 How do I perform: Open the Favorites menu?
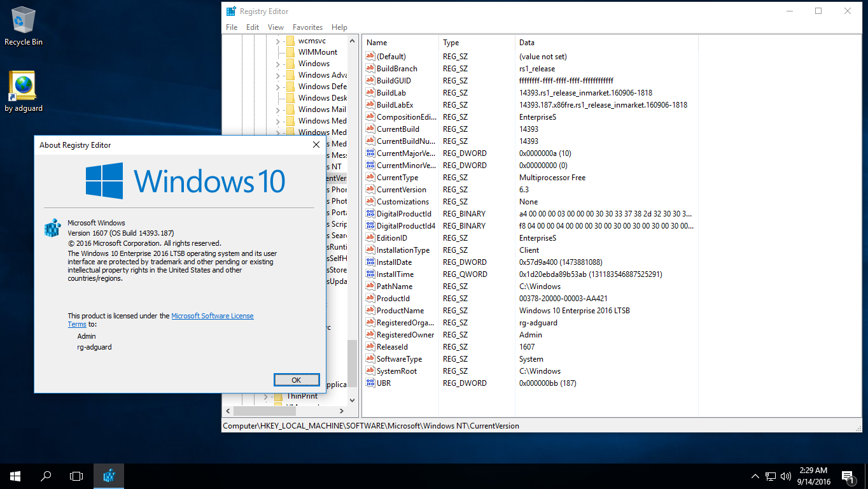[307, 27]
